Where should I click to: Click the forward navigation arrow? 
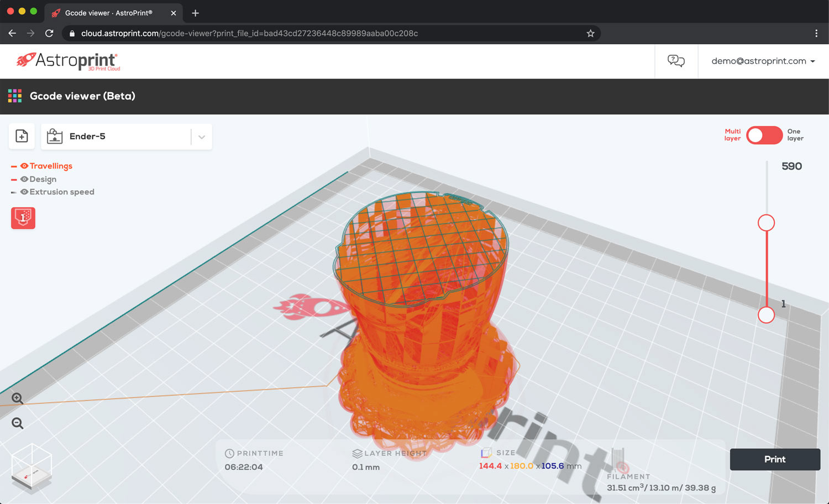(x=30, y=33)
